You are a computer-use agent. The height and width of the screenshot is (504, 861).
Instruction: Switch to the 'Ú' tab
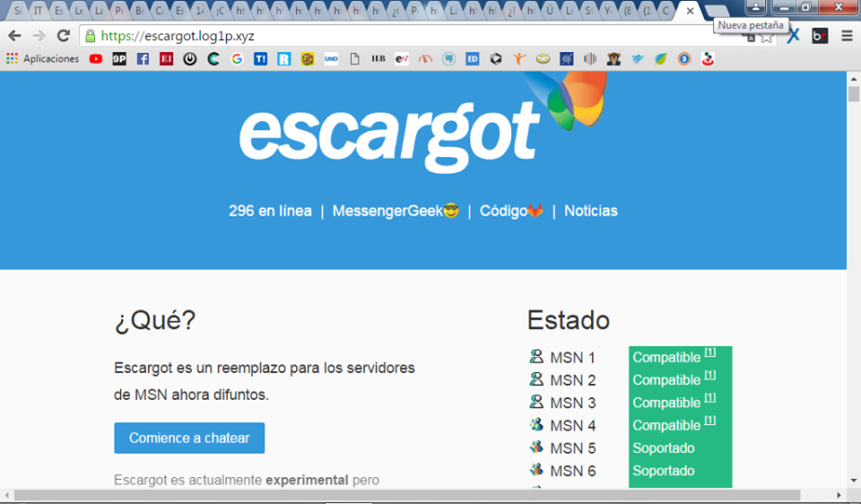[549, 11]
